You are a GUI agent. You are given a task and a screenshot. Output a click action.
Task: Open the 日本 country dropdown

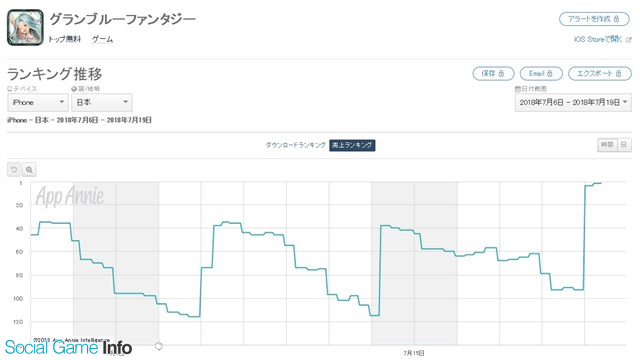[x=102, y=102]
